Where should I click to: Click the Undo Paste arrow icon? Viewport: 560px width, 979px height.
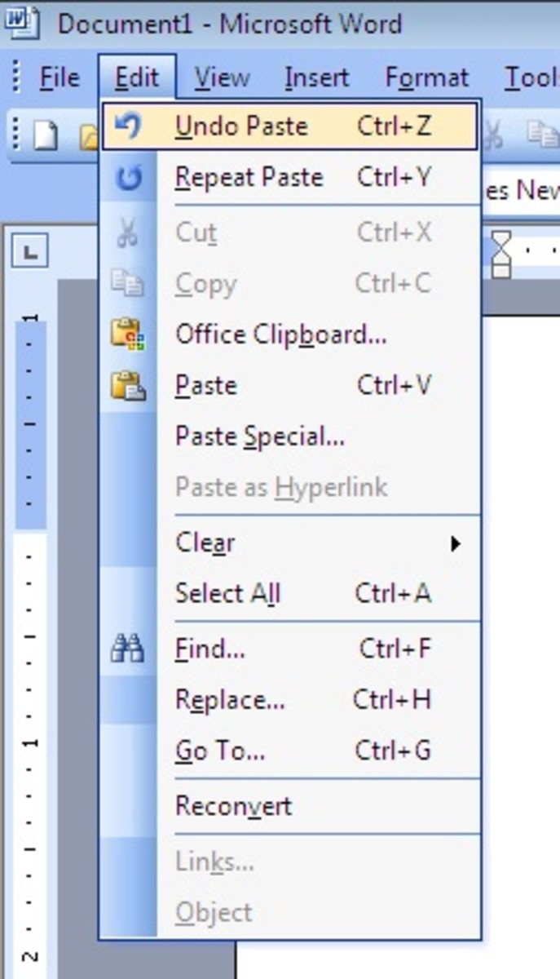[127, 126]
